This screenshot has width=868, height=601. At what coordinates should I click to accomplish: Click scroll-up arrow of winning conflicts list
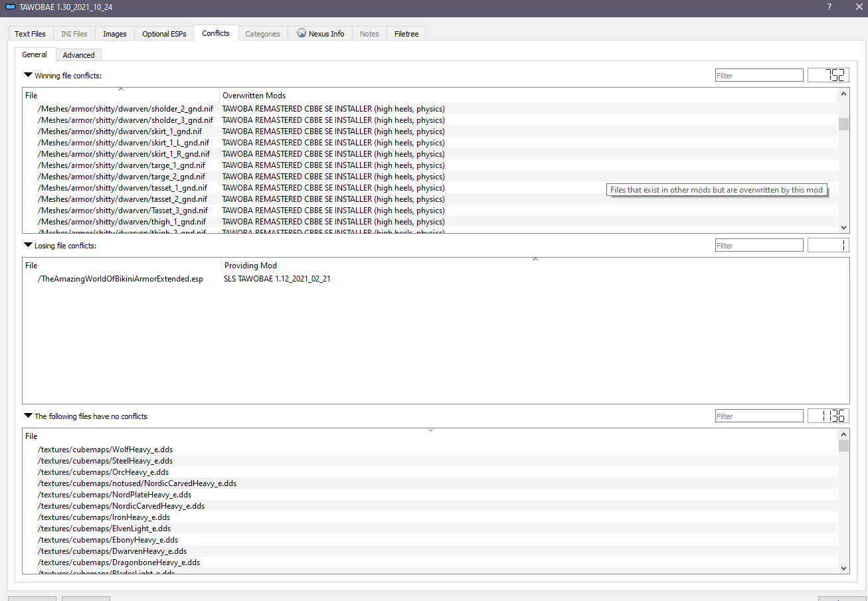[x=844, y=94]
